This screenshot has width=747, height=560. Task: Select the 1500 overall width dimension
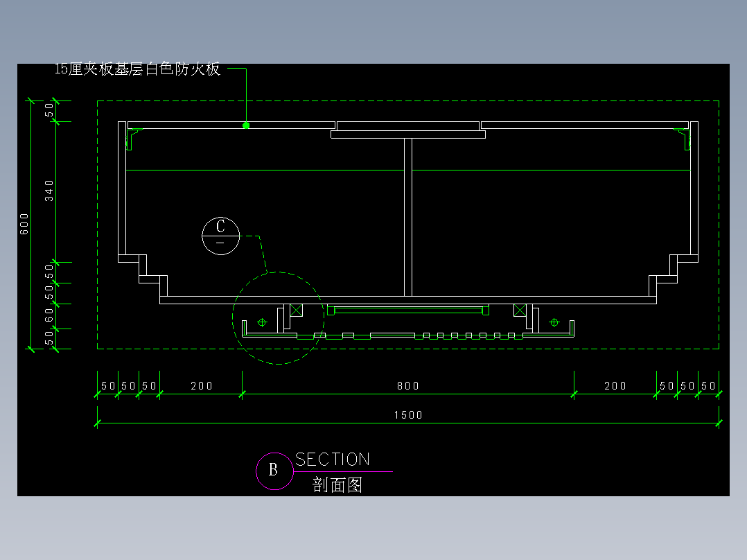click(408, 415)
